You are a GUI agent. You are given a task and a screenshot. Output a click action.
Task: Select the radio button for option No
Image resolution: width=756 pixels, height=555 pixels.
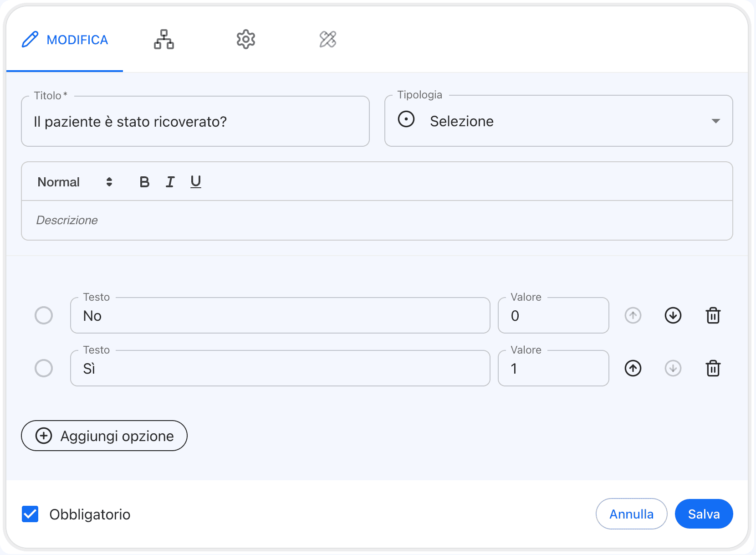tap(44, 315)
